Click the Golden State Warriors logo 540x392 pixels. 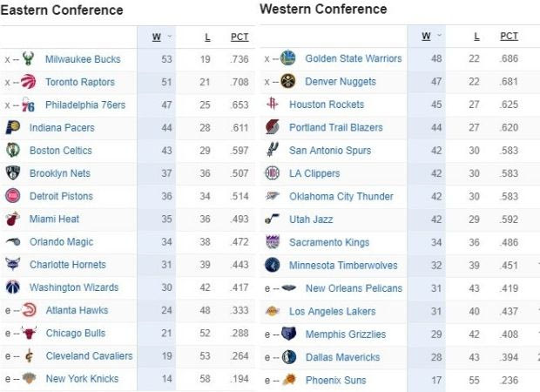(x=288, y=58)
